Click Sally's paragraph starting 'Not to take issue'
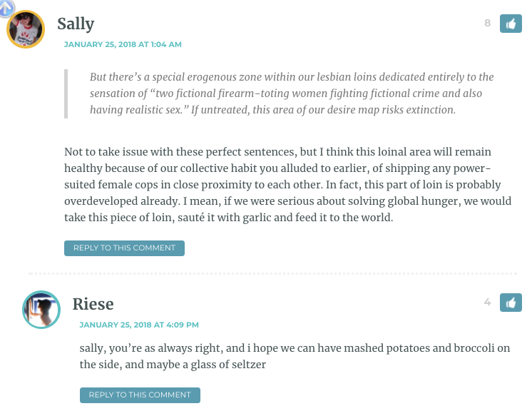Viewport: 532px width, 416px height. [287, 185]
